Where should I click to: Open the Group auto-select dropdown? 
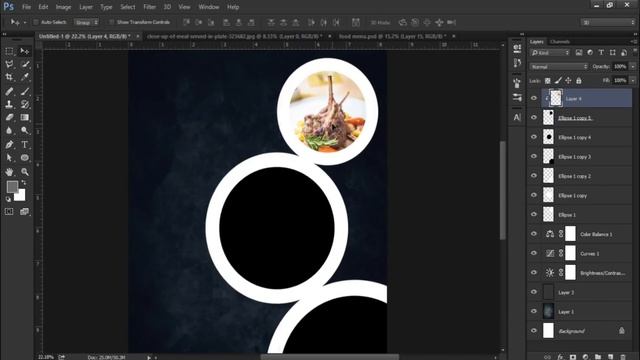point(87,22)
